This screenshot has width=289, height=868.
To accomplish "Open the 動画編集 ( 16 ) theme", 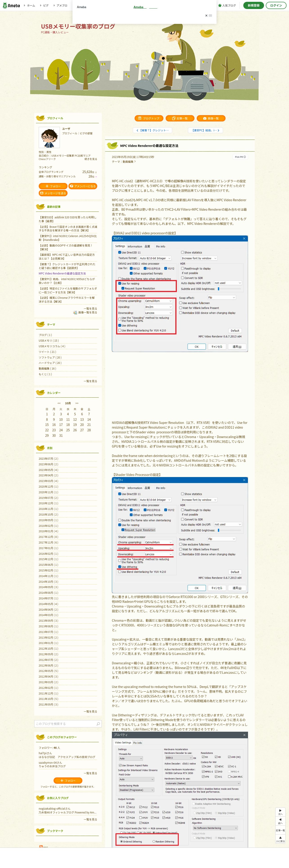I will tap(47, 369).
